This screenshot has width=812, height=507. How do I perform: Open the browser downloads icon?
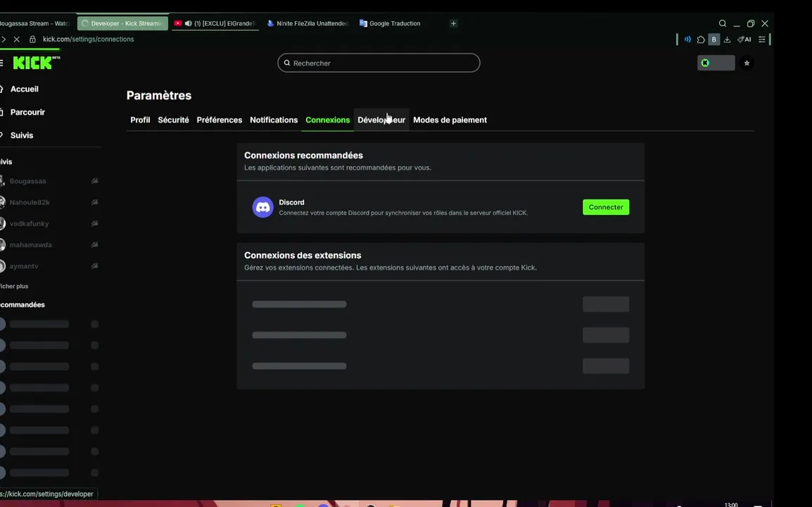[727, 39]
